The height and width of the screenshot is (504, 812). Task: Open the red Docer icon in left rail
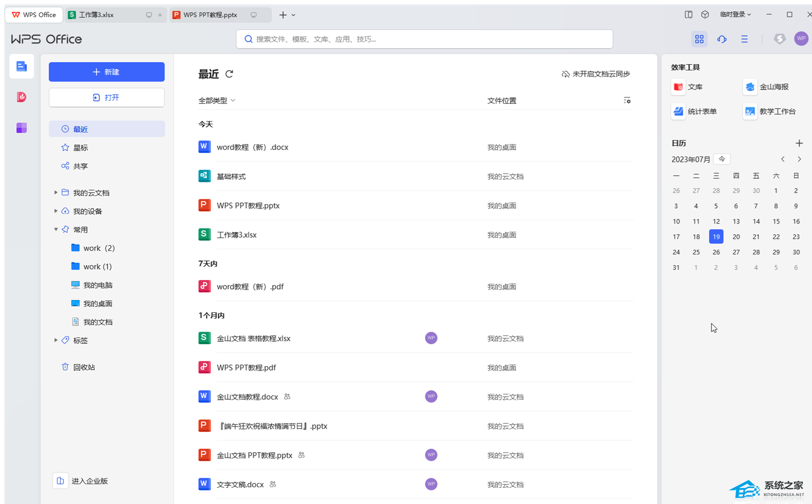click(22, 97)
